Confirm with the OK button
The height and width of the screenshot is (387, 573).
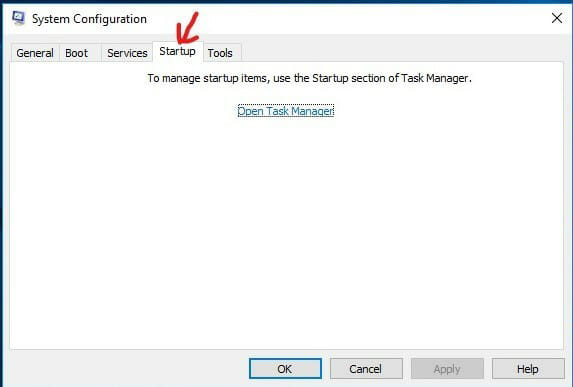pos(285,369)
